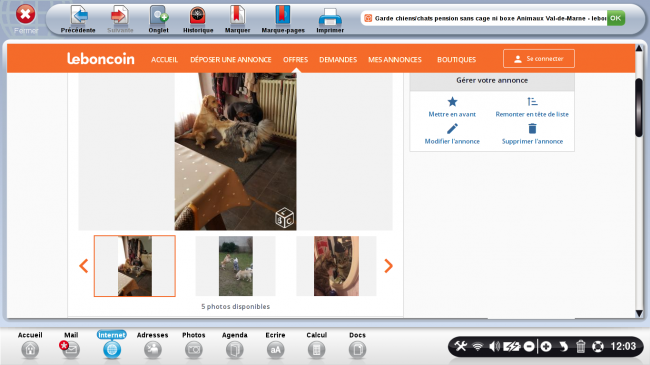650x365 pixels.
Task: Open the Accueil home app in the dock
Action: coord(30,345)
